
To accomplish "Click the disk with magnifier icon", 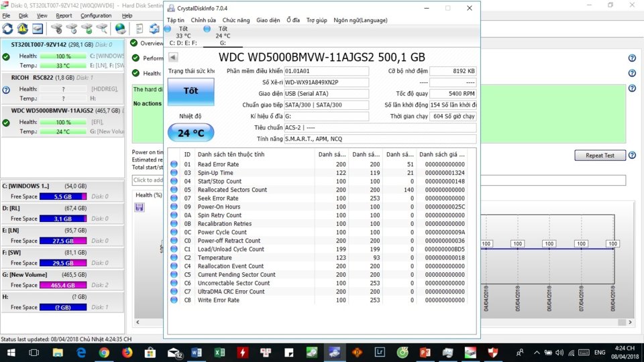I will [x=102, y=29].
